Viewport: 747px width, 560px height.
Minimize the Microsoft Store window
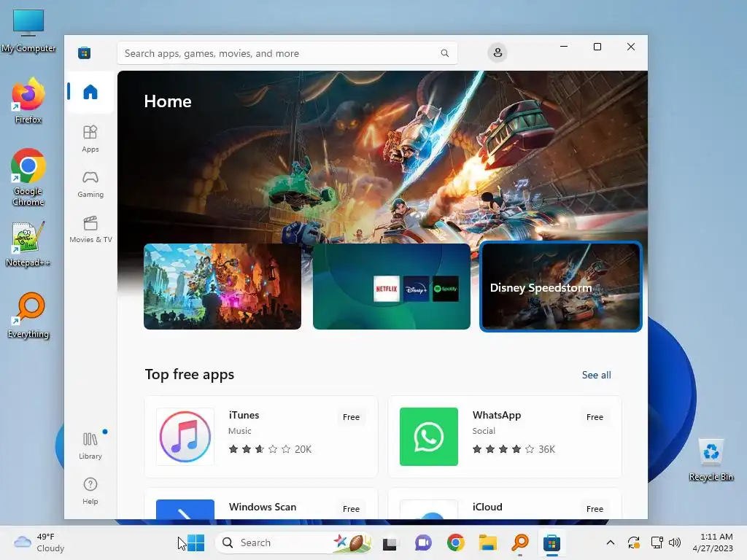564,47
